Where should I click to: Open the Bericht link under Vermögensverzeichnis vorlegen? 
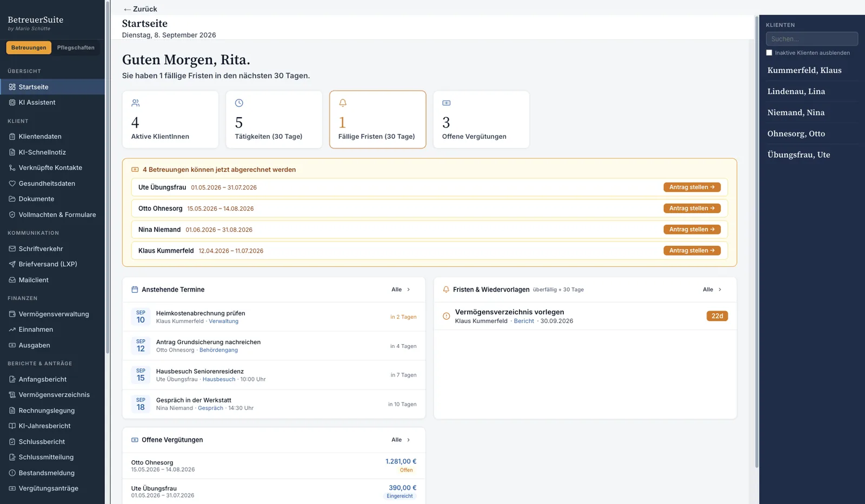point(524,321)
